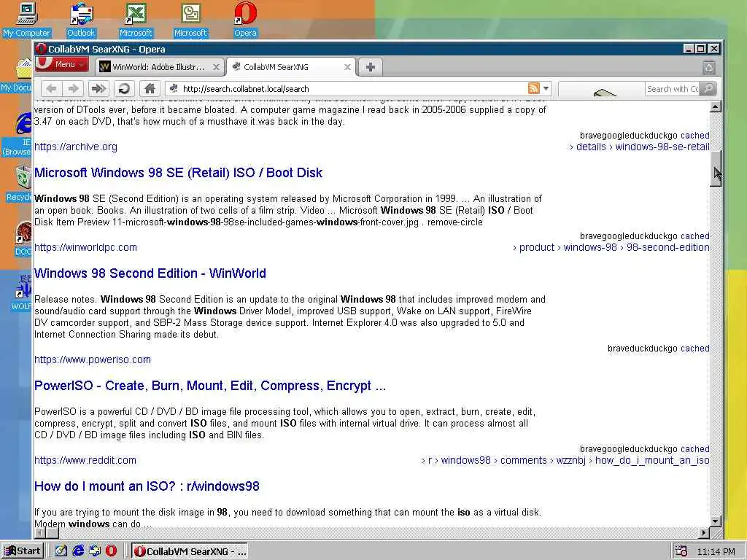
Task: Click the vertical scrollbar thumb
Action: pos(715,168)
